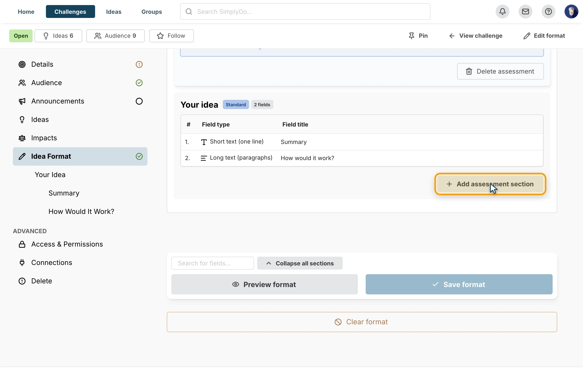Click the Long text paragraphs field icon
Screen dimensions: 588x368
click(x=204, y=158)
